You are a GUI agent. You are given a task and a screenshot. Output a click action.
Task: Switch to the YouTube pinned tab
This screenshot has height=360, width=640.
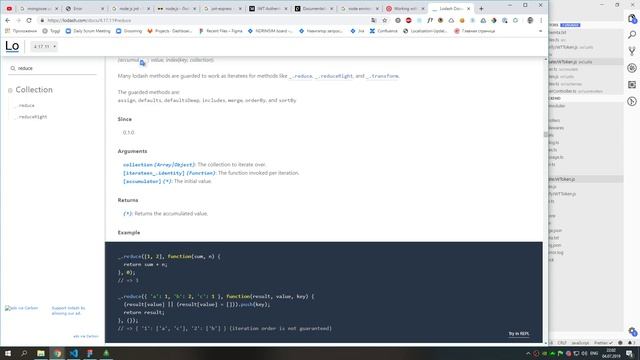click(9, 8)
